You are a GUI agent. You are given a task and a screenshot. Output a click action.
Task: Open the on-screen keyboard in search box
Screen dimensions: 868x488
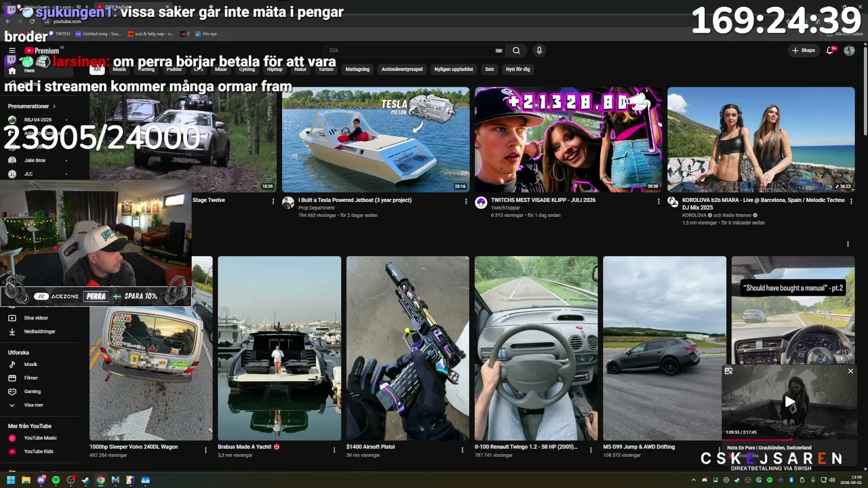(499, 51)
